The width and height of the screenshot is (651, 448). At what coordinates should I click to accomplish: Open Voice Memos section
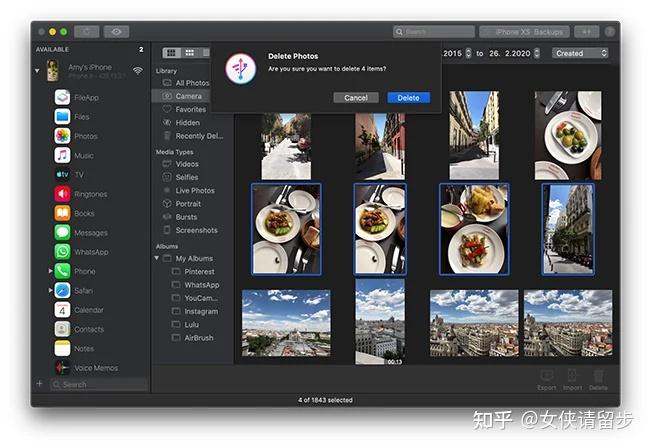point(86,367)
